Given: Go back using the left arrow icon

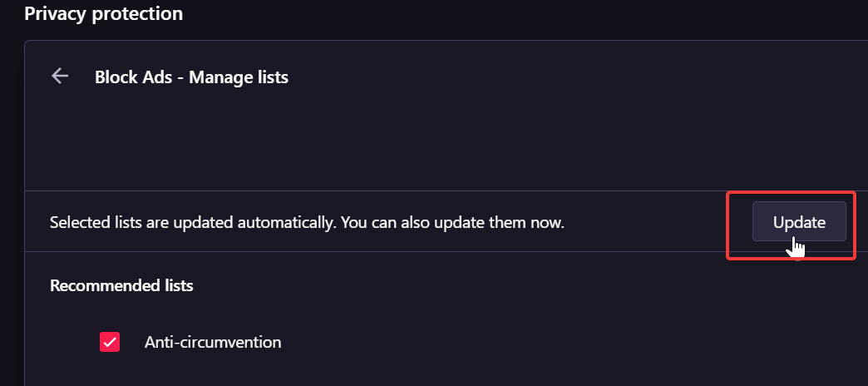Looking at the screenshot, I should (x=60, y=76).
